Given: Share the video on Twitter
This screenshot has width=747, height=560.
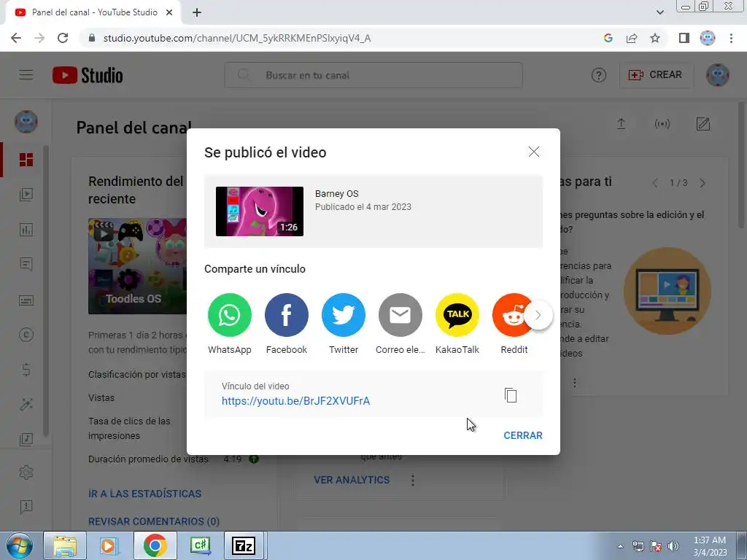Looking at the screenshot, I should tap(344, 315).
